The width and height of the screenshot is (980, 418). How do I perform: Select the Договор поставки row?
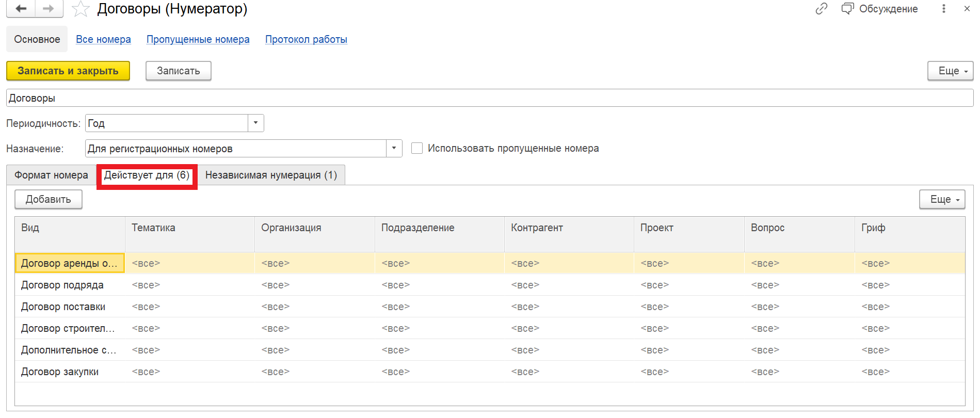pos(63,307)
